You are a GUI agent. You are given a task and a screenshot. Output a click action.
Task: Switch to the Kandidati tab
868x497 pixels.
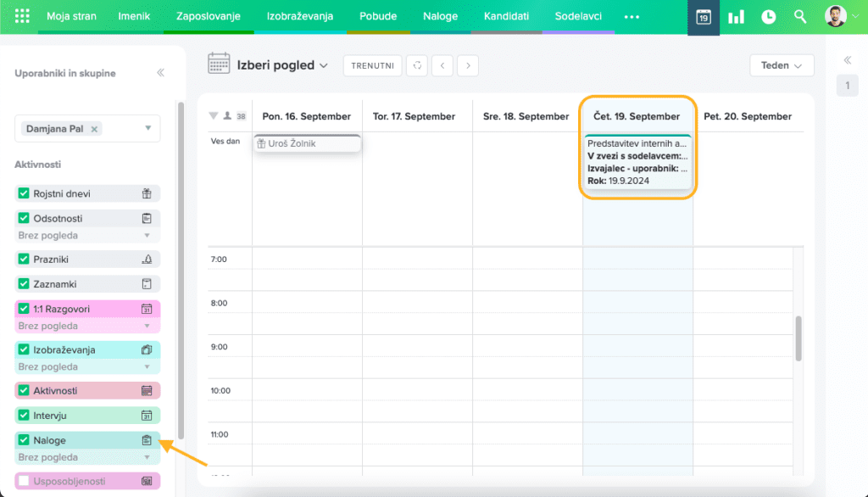pyautogui.click(x=506, y=16)
